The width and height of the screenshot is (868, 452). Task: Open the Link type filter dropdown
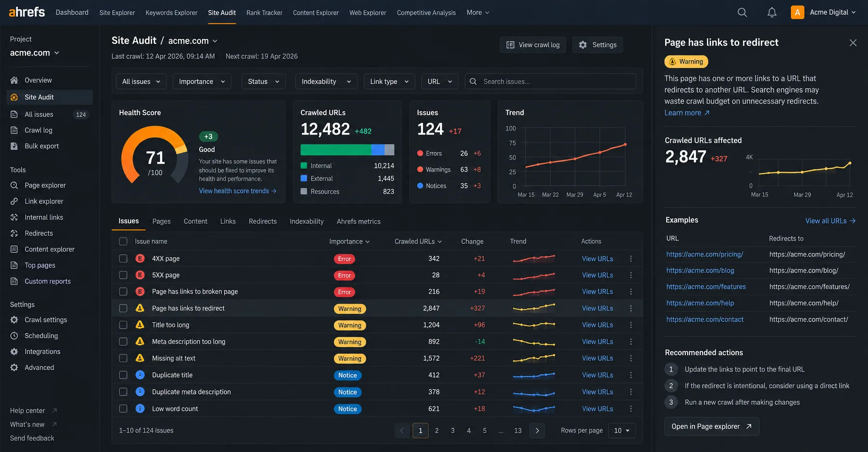tap(390, 81)
